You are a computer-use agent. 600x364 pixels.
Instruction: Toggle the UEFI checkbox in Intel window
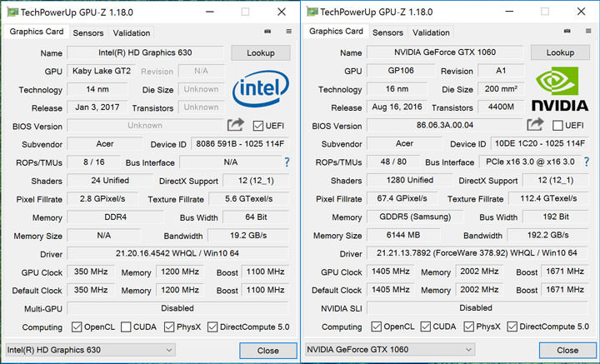coord(257,126)
